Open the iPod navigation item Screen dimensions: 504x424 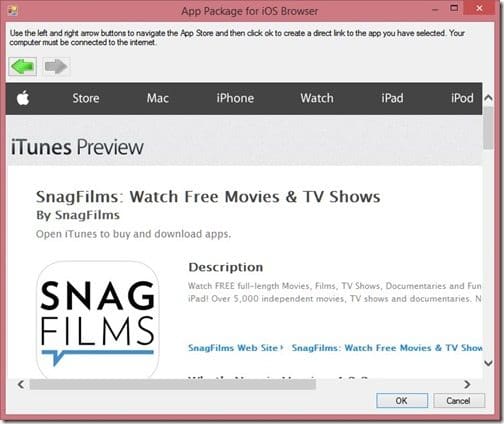click(462, 98)
